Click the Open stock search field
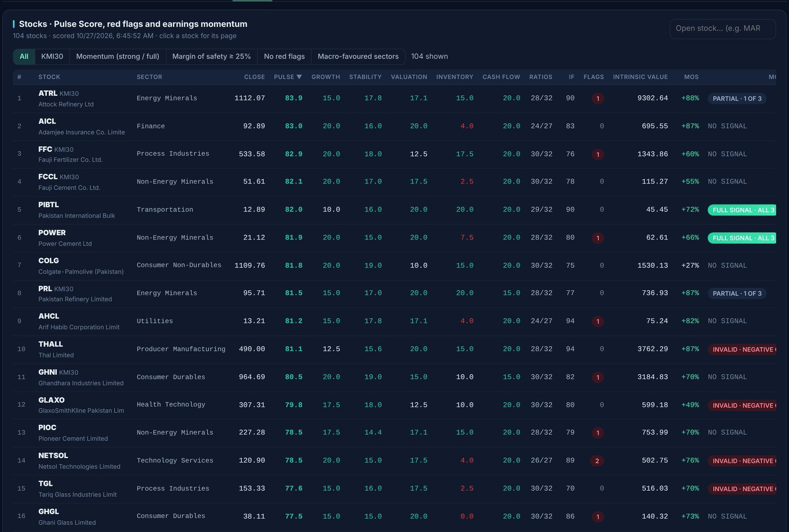789x532 pixels. pos(722,29)
